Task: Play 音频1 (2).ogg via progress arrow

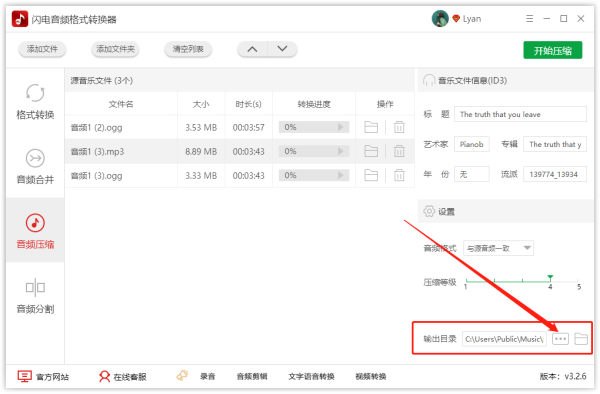Action: point(341,127)
